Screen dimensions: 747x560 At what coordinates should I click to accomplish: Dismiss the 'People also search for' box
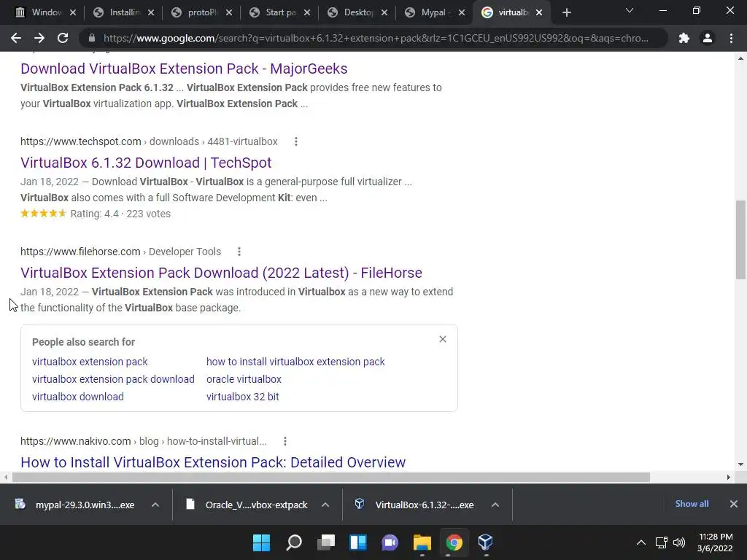click(x=443, y=339)
